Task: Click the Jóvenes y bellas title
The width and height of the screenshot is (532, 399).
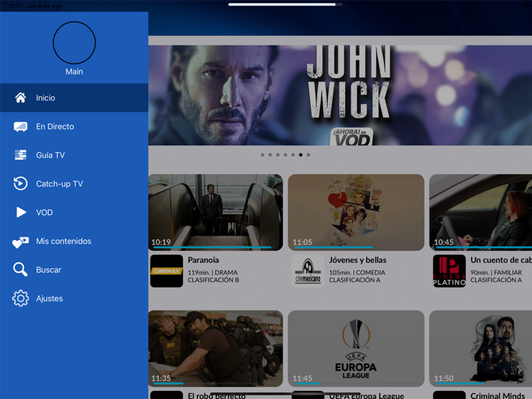Action: tap(358, 260)
